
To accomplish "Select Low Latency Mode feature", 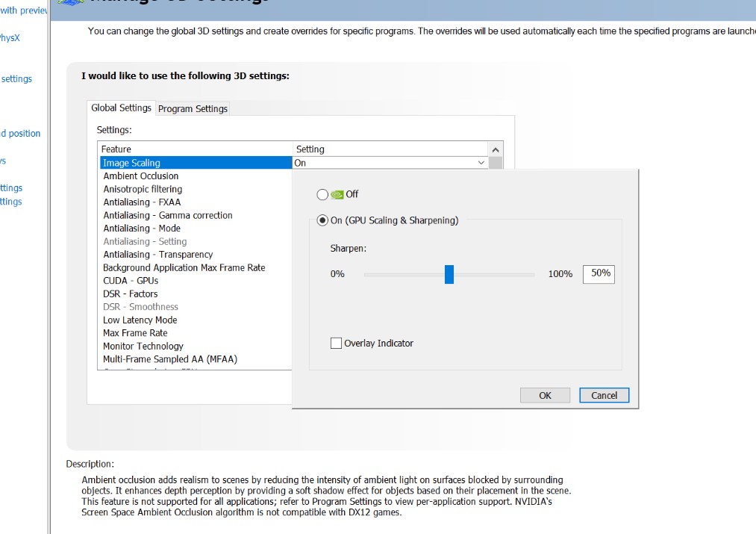I will (140, 320).
